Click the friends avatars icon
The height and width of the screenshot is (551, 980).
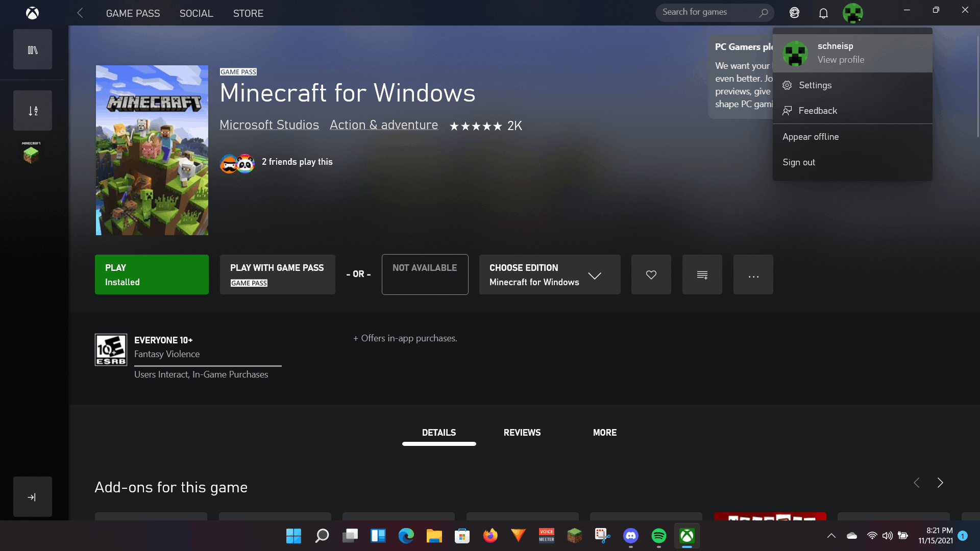237,164
